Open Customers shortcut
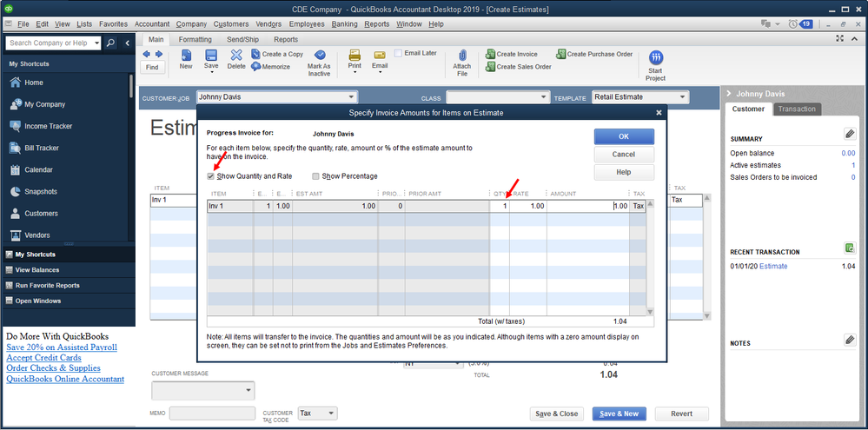 point(35,213)
